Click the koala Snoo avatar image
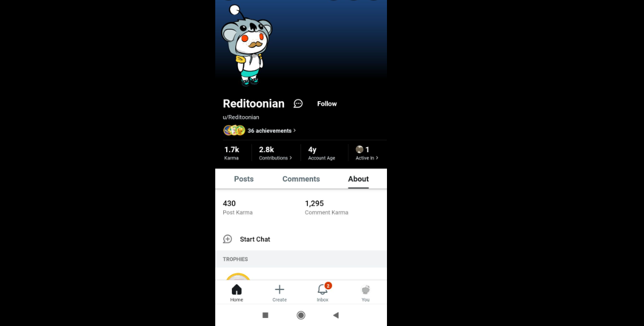This screenshot has width=644, height=326. click(247, 45)
